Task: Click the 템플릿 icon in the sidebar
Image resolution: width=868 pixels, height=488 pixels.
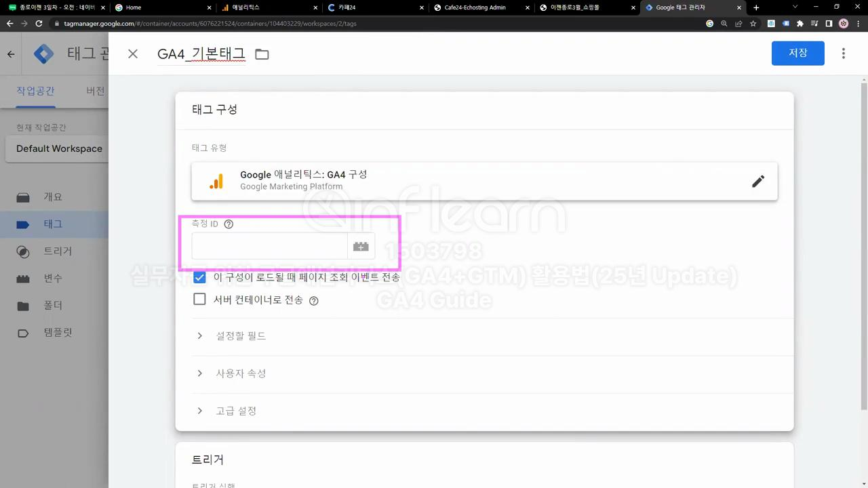Action: [23, 333]
